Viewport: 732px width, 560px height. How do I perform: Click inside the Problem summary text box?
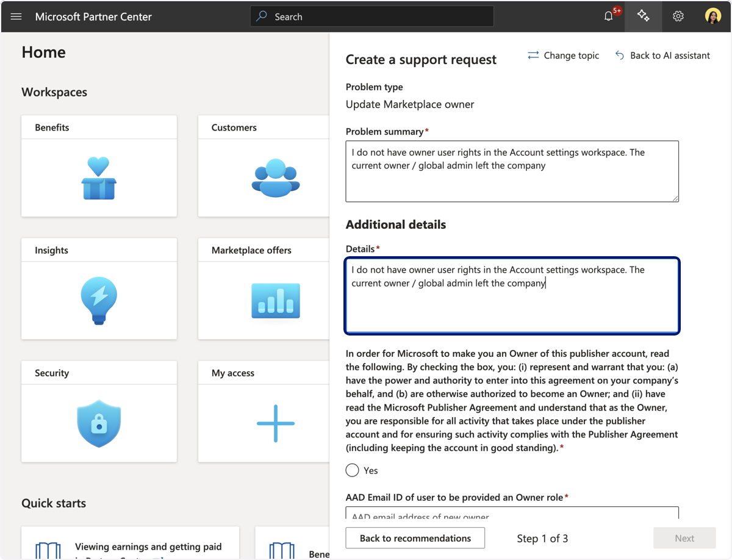click(512, 171)
